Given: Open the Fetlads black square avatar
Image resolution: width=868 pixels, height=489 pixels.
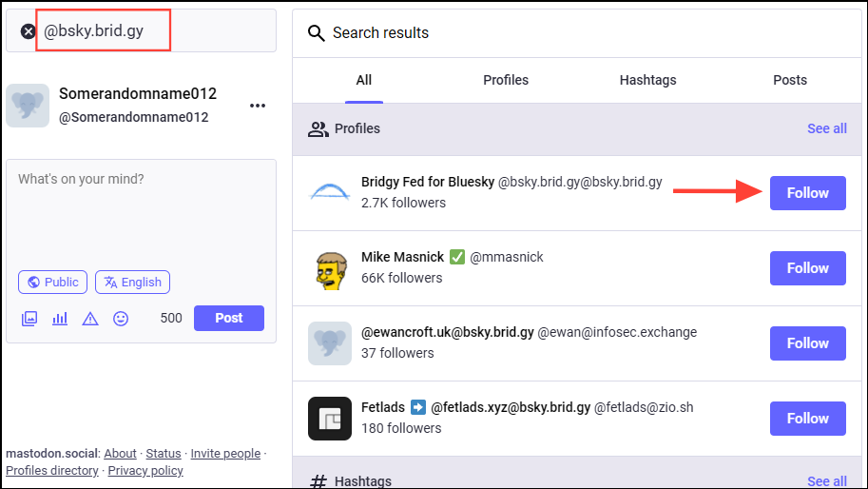Looking at the screenshot, I should click(329, 418).
